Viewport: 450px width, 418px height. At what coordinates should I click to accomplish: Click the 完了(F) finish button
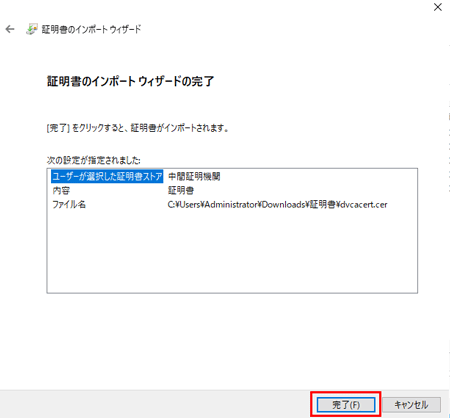point(346,405)
